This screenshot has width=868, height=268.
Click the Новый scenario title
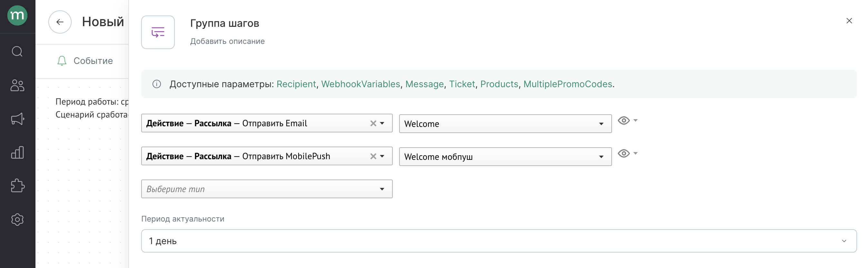click(x=103, y=22)
